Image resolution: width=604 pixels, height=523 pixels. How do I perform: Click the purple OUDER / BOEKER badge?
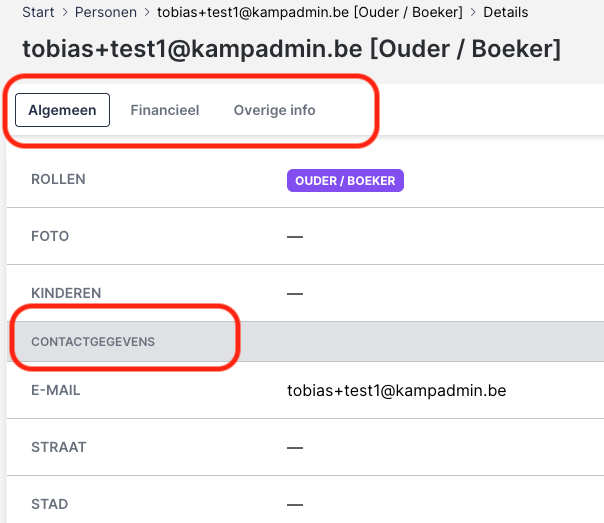[345, 180]
